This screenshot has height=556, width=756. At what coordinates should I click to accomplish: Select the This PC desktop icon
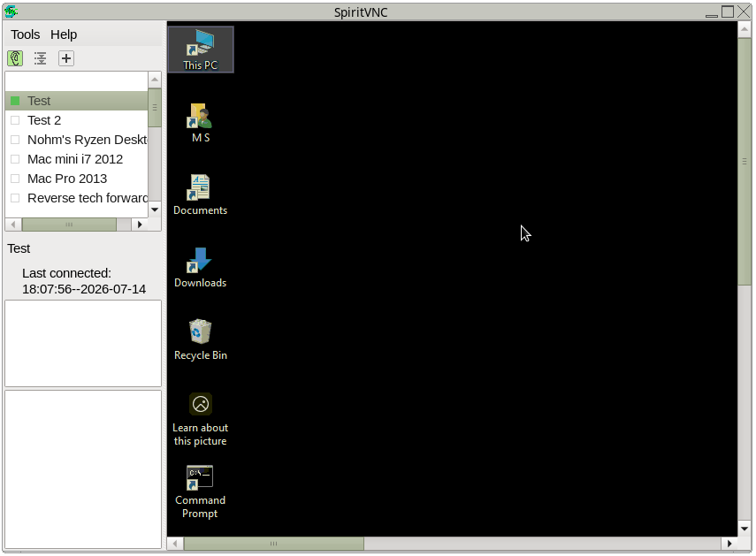(201, 50)
